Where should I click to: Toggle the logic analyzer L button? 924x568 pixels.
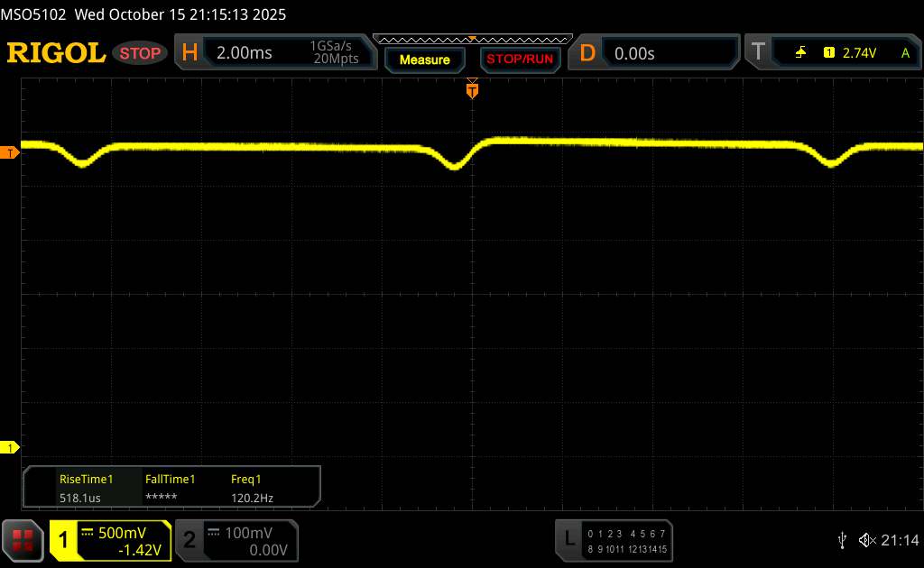coord(568,539)
